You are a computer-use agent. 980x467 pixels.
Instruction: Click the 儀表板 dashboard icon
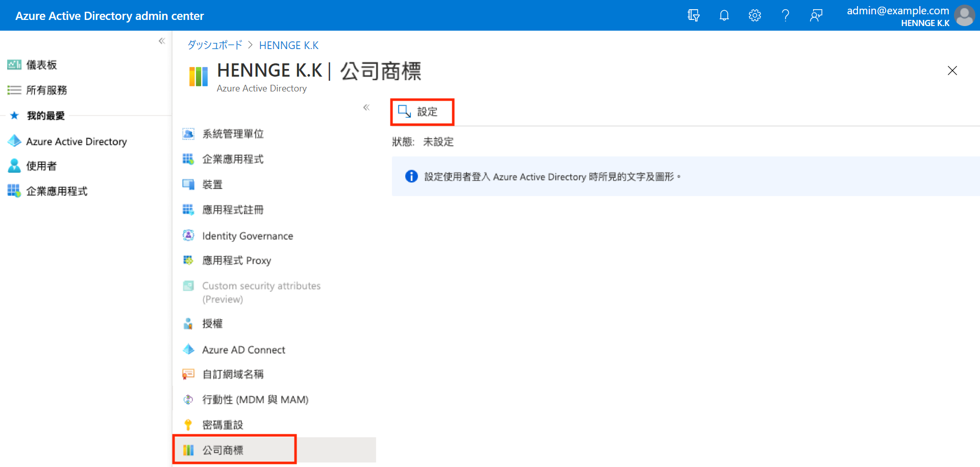pyautogui.click(x=14, y=64)
